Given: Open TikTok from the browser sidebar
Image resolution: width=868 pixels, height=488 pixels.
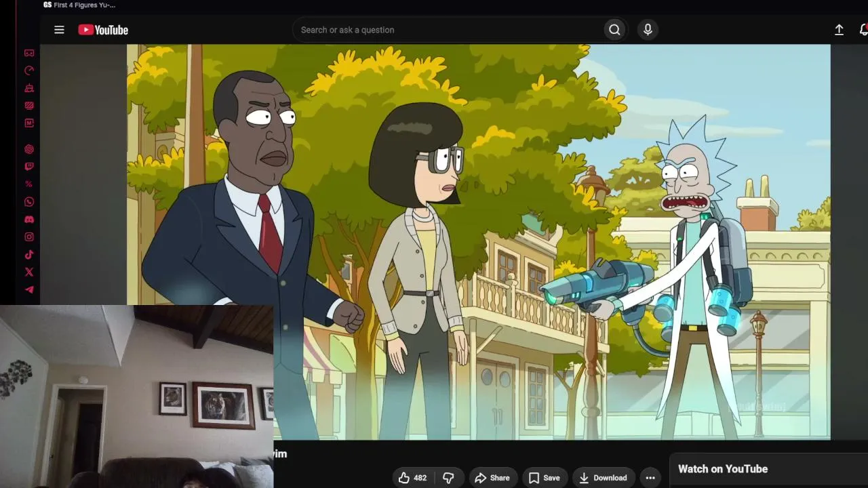Looking at the screenshot, I should pyautogui.click(x=29, y=255).
